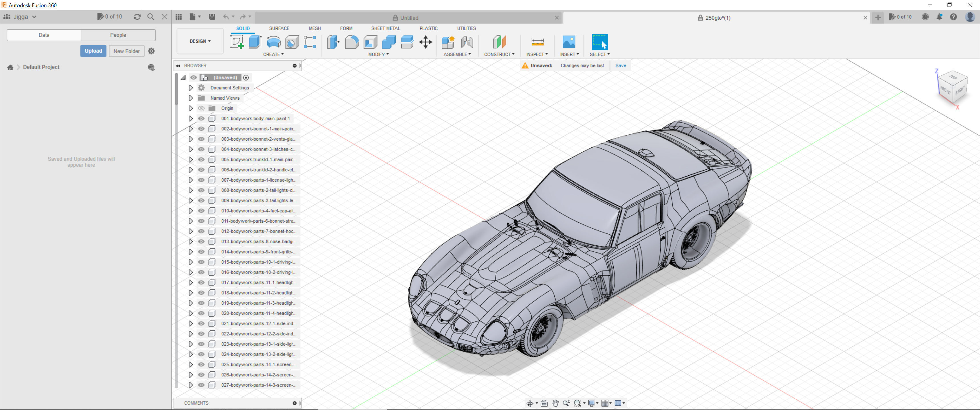
Task: Hide the 002-bodywork-bonnet-1 component
Action: [x=201, y=129]
